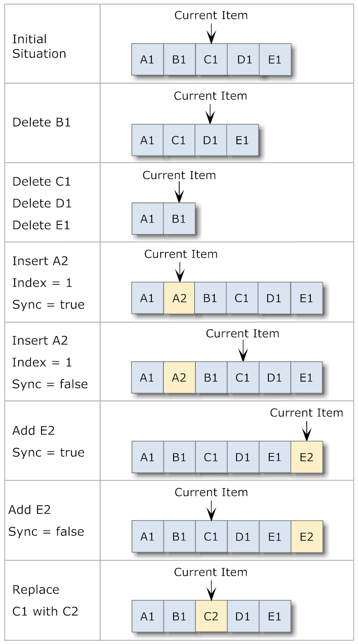The image size is (358, 644).
Task: Click the "Replace C1 with C2" text
Action: (45, 600)
